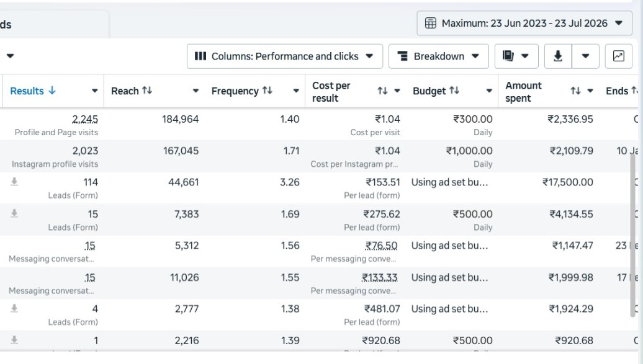The width and height of the screenshot is (643, 364).
Task: Click the 15 results in ₹76.50 row
Action: (90, 246)
